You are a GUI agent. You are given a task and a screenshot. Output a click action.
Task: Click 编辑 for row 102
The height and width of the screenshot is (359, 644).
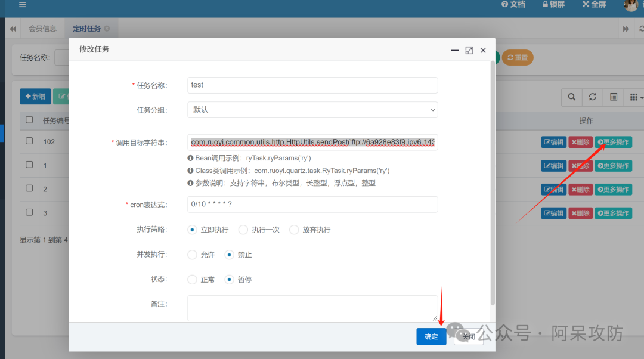[553, 142]
